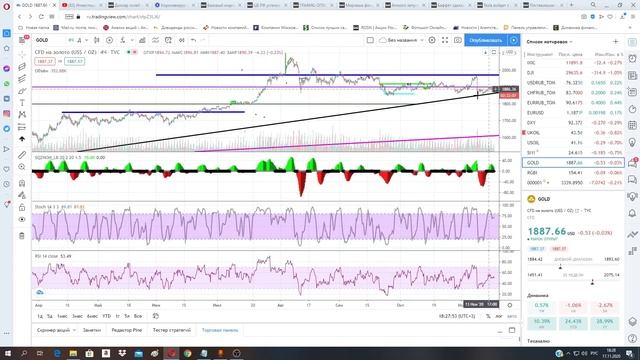Expand the watchlist title dropdown

pyautogui.click(x=549, y=42)
